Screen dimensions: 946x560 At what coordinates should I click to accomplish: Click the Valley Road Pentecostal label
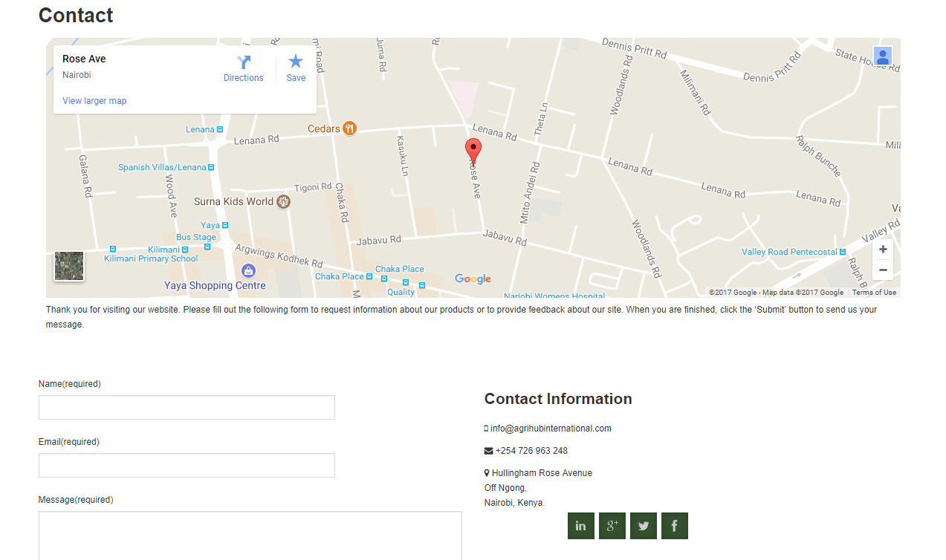789,253
